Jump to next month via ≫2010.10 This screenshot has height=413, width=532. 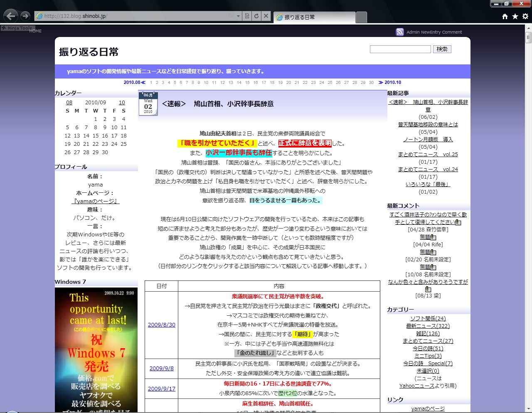pos(390,82)
